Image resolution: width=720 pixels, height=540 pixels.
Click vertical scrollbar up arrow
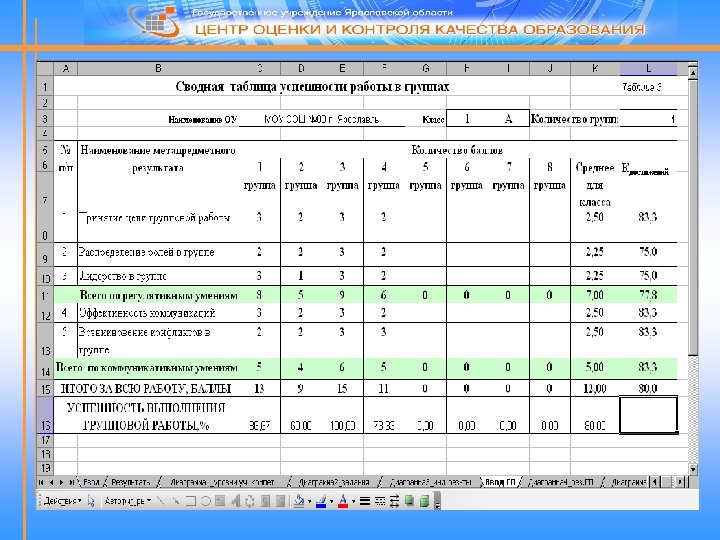(693, 73)
